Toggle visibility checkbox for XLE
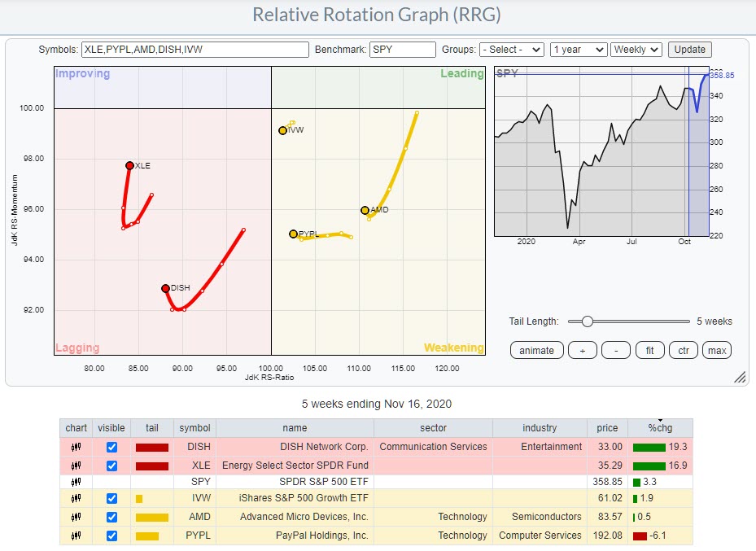756x551 pixels. (112, 466)
